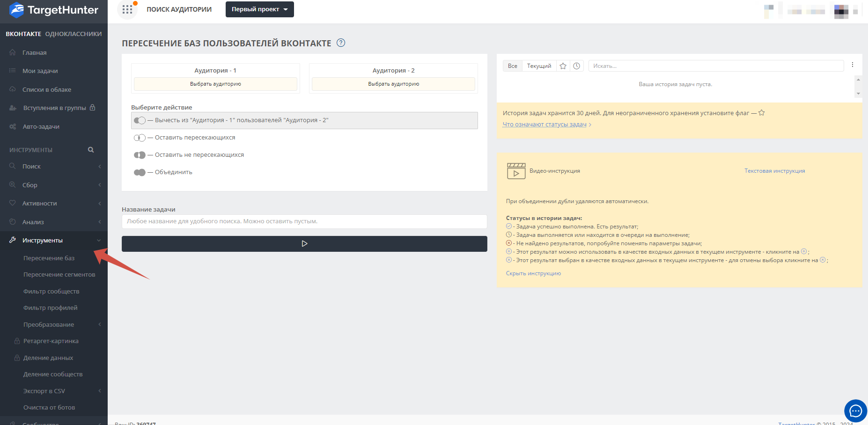868x425 pixels.
Task: Click the apps grid icon in header
Action: point(127,9)
